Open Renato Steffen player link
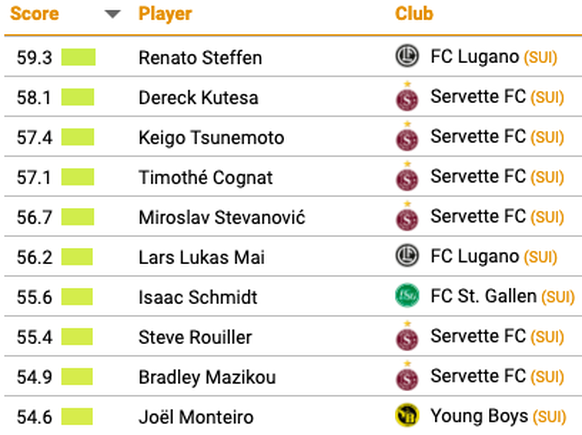This screenshot has height=435, width=582. pos(200,58)
